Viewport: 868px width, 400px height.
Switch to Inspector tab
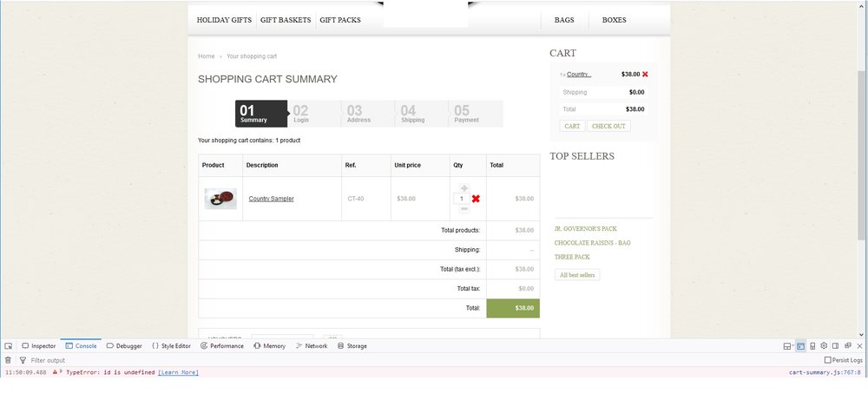click(x=39, y=346)
